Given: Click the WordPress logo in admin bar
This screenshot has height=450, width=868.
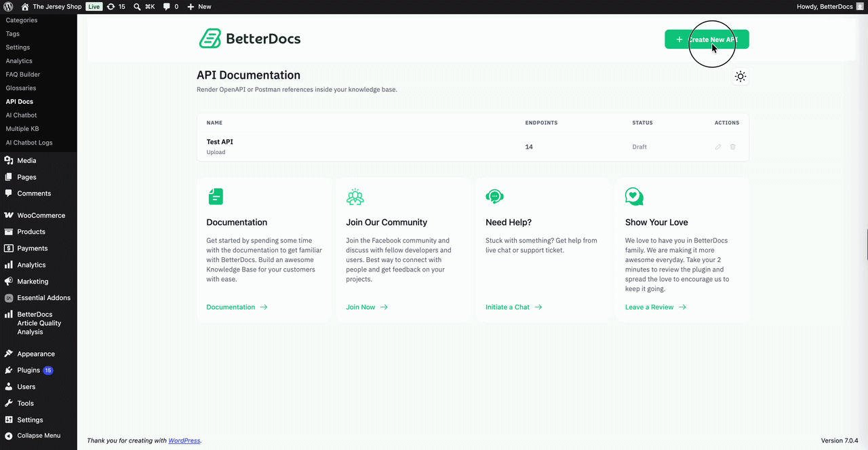Looking at the screenshot, I should (x=8, y=6).
